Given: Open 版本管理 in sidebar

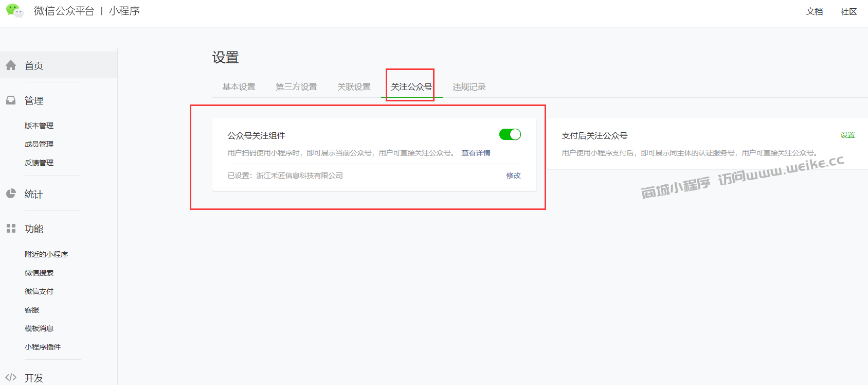Looking at the screenshot, I should click(39, 126).
